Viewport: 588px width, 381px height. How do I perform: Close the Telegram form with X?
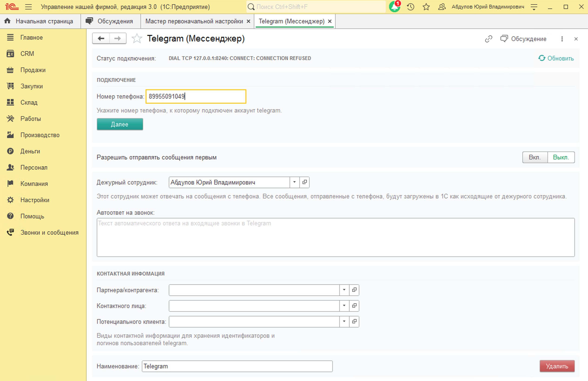pyautogui.click(x=576, y=39)
